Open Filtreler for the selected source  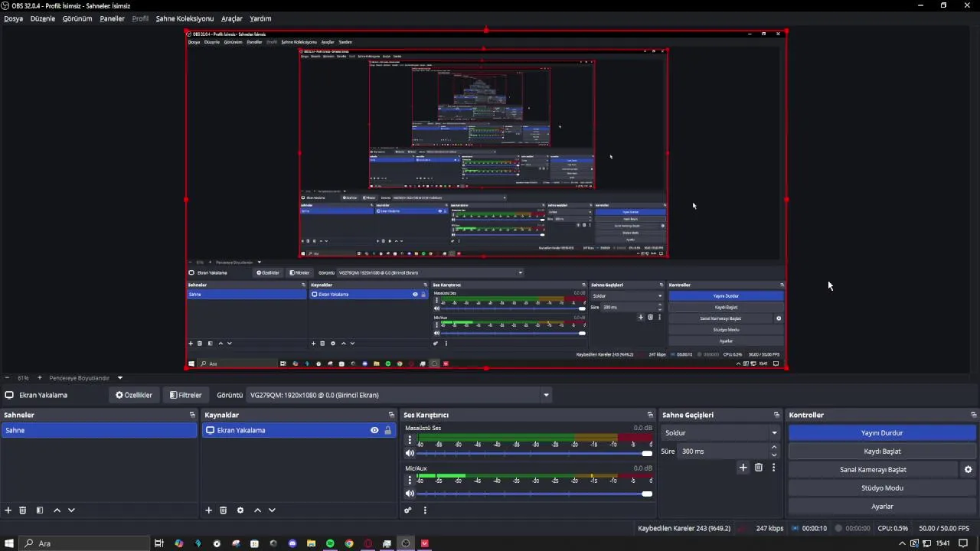(x=186, y=396)
